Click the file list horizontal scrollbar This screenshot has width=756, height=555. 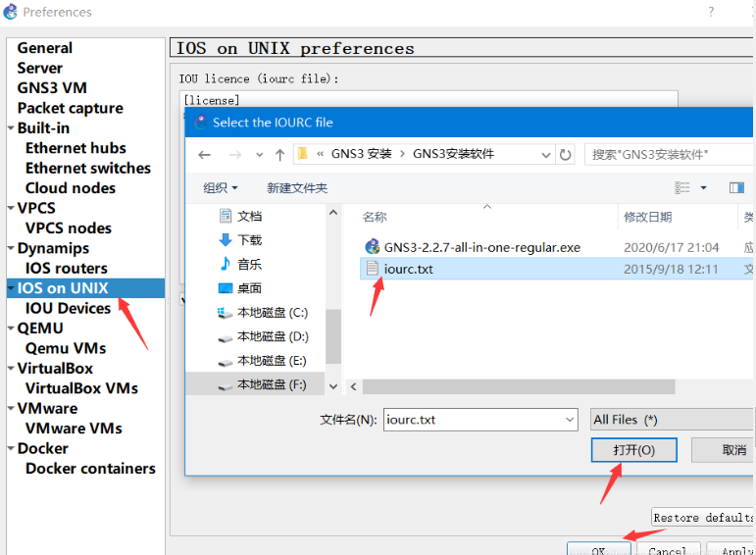tap(519, 386)
